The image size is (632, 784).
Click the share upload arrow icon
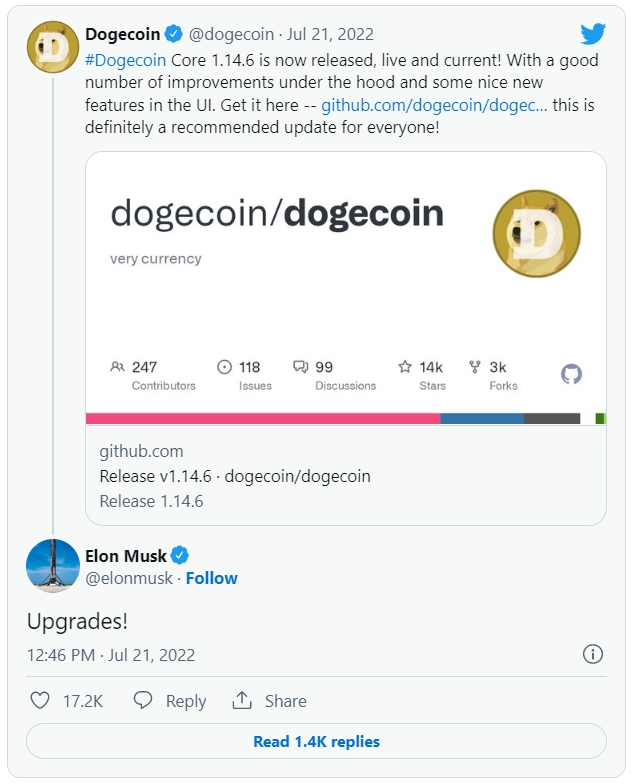(x=241, y=700)
